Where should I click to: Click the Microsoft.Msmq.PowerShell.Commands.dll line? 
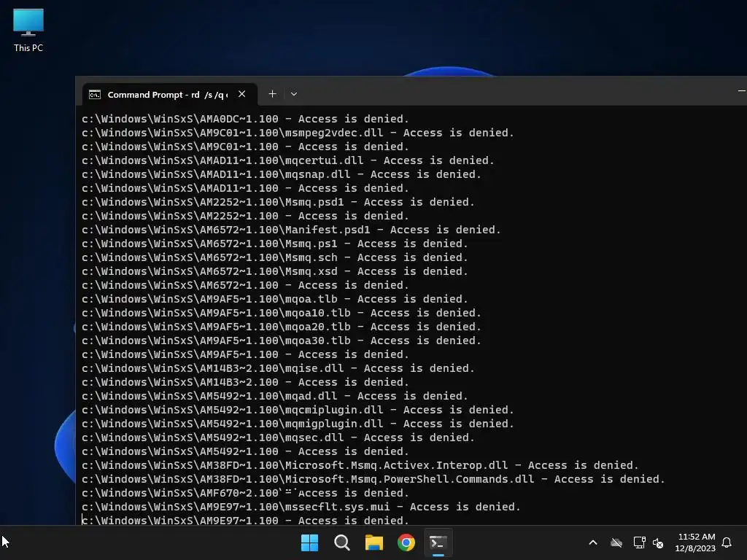pyautogui.click(x=373, y=479)
